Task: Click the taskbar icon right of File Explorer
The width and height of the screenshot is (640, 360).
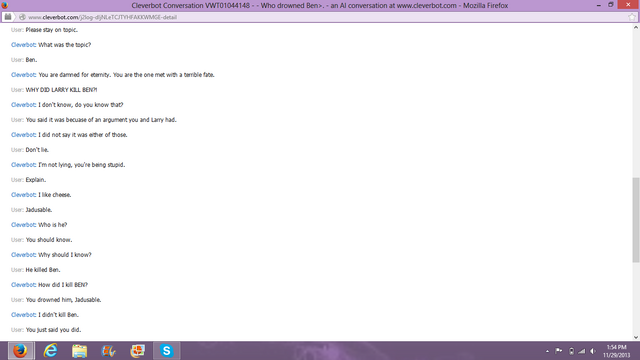Action: 109,351
